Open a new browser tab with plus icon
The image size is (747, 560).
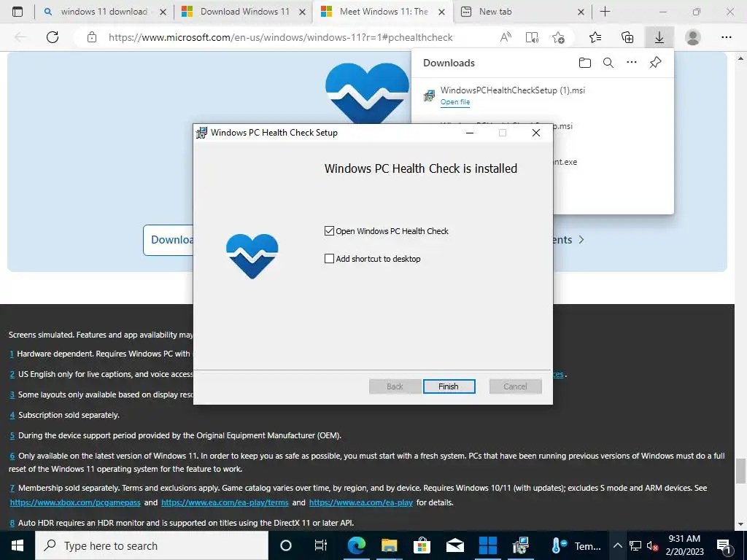coord(605,12)
